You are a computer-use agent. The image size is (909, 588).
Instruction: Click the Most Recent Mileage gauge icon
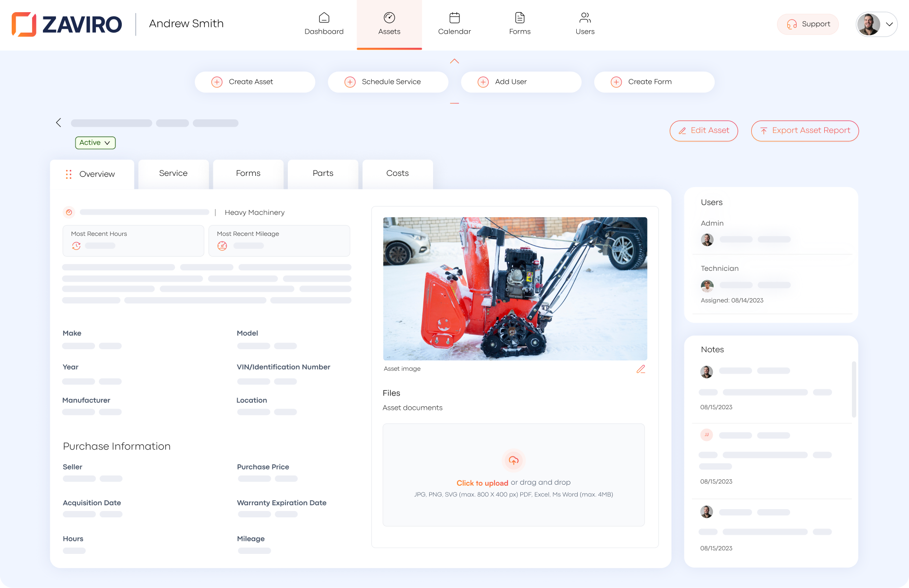[222, 246]
